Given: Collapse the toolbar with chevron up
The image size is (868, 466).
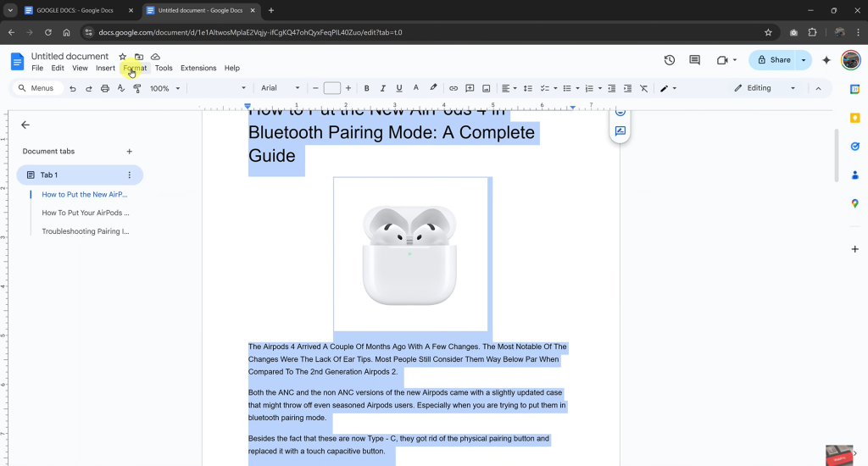Looking at the screenshot, I should [x=818, y=89].
